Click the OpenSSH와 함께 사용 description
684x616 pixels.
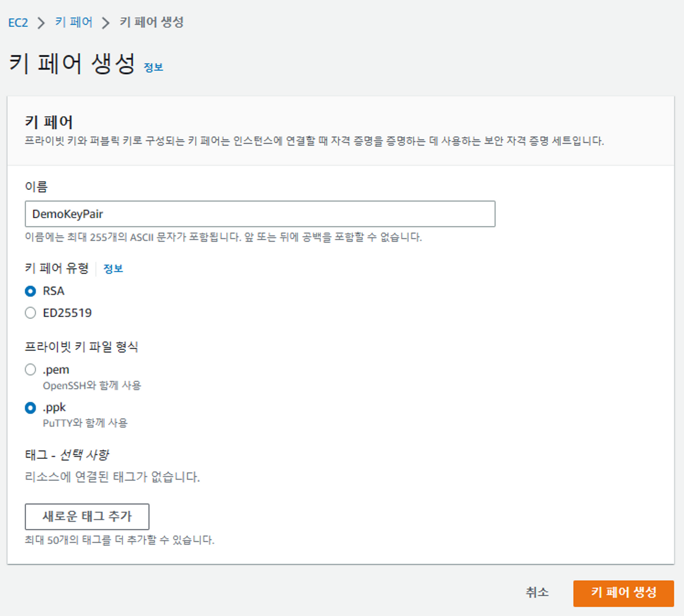(92, 386)
